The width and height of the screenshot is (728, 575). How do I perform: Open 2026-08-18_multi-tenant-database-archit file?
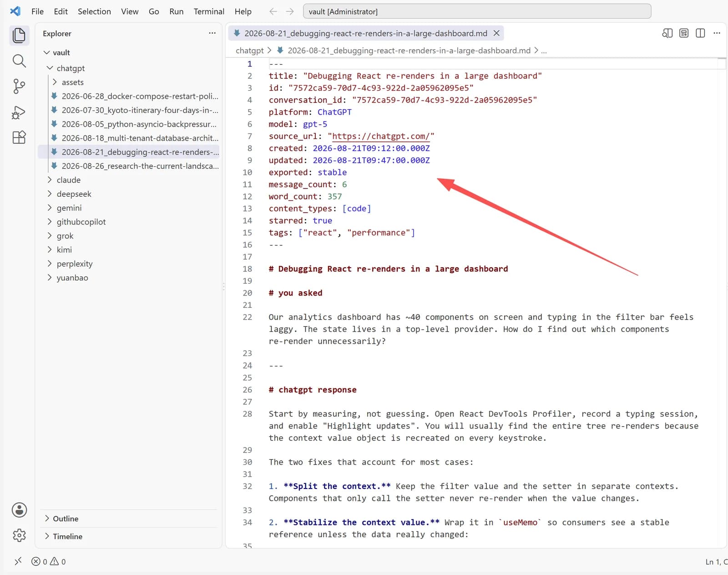click(x=129, y=138)
